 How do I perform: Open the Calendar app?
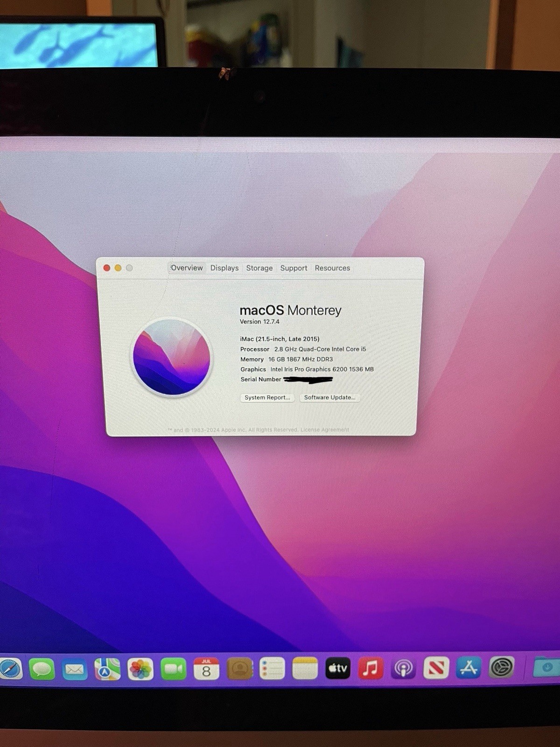click(206, 669)
